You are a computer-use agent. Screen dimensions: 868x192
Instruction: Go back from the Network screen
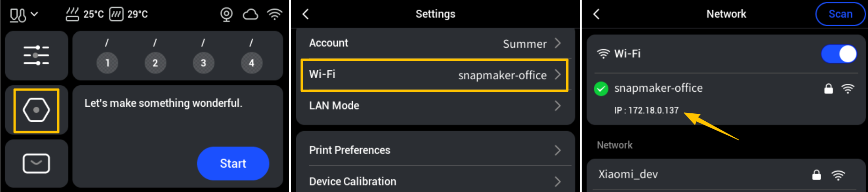point(596,14)
